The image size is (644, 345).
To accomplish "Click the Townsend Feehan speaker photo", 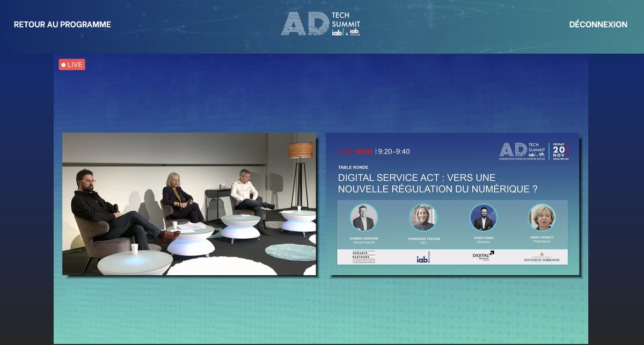I will coord(423,217).
